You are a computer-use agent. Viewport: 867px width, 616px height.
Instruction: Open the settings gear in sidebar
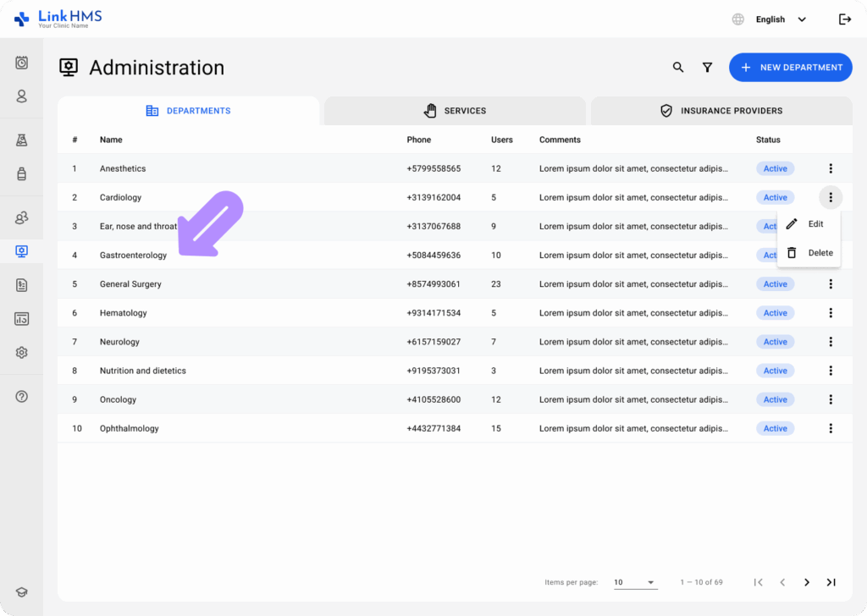coord(22,353)
